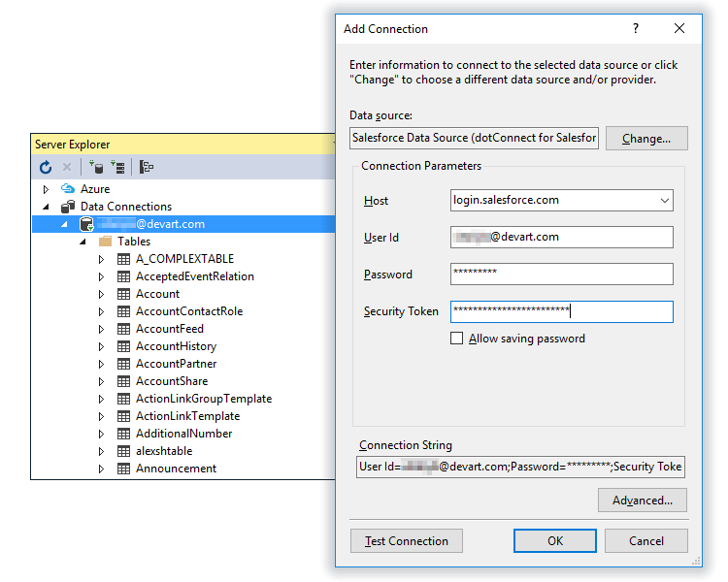
Task: Collapse the Data Connections node
Action: click(x=46, y=207)
